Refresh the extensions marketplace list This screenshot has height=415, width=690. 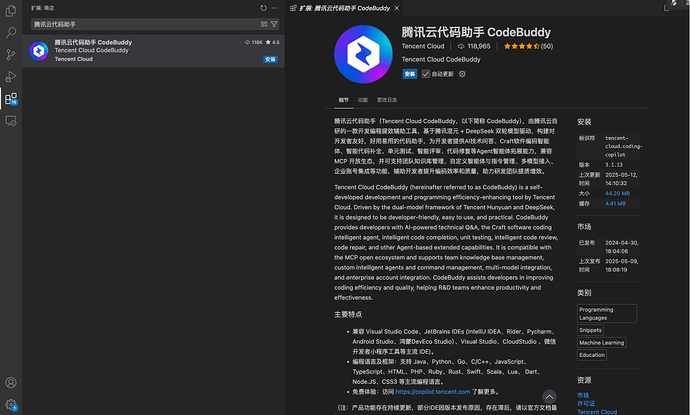pyautogui.click(x=263, y=8)
